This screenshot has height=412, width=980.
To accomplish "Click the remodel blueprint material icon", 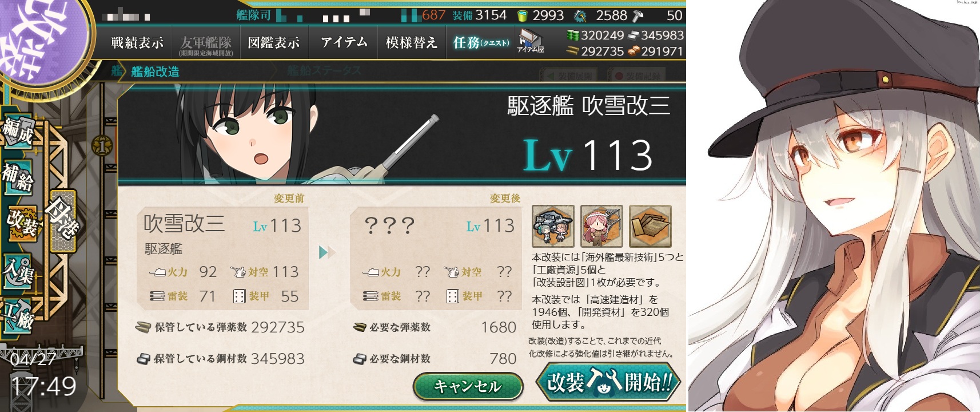I will pyautogui.click(x=650, y=226).
